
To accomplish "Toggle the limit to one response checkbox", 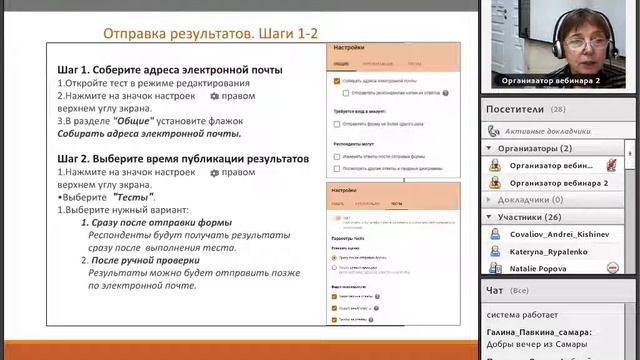I will point(337,124).
